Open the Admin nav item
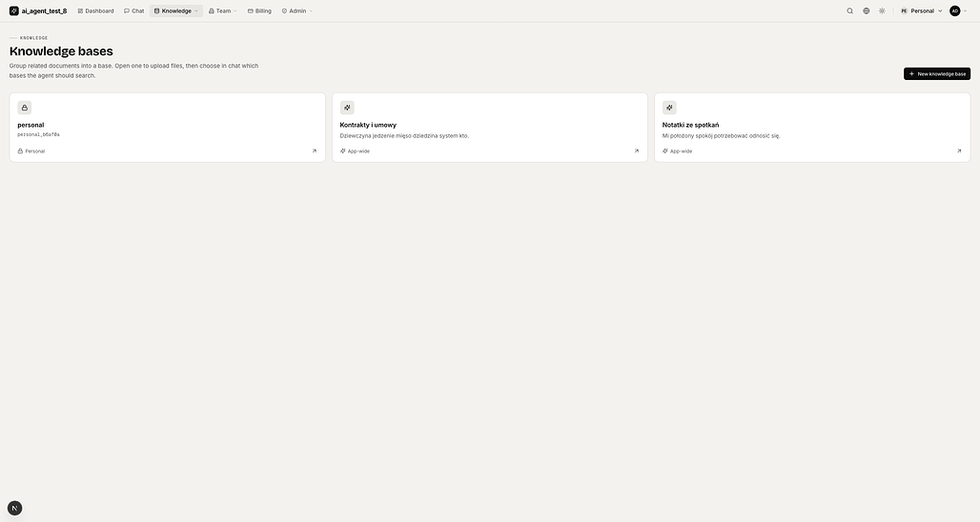The height and width of the screenshot is (522, 980). [x=297, y=10]
